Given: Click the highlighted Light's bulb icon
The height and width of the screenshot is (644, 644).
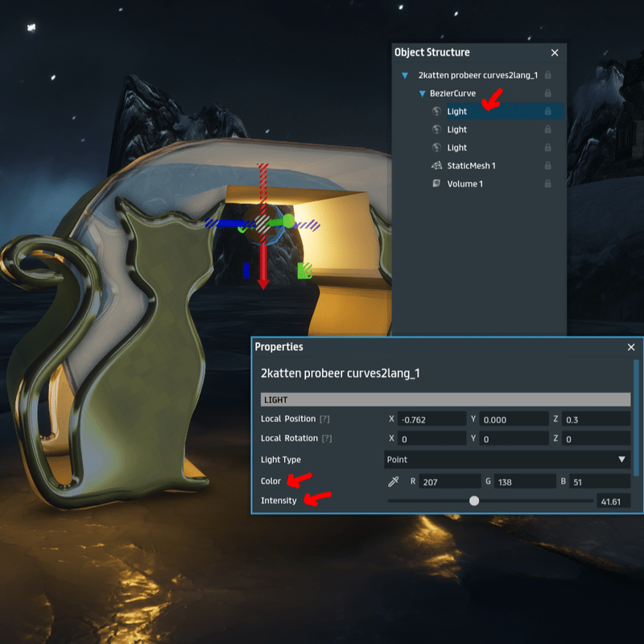Looking at the screenshot, I should 436,112.
